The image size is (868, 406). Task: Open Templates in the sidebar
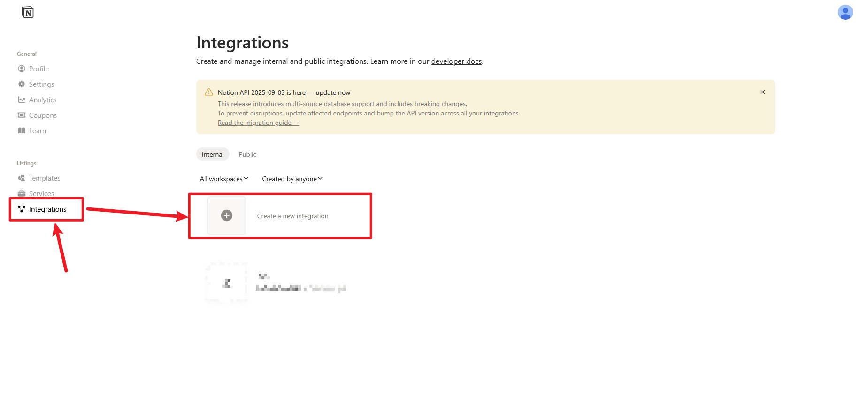coord(45,178)
